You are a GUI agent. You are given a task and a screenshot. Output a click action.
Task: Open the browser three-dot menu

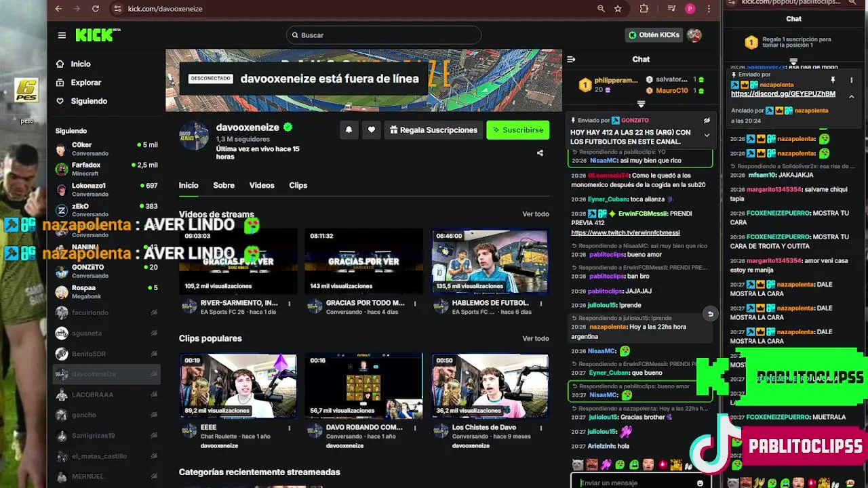pos(709,9)
